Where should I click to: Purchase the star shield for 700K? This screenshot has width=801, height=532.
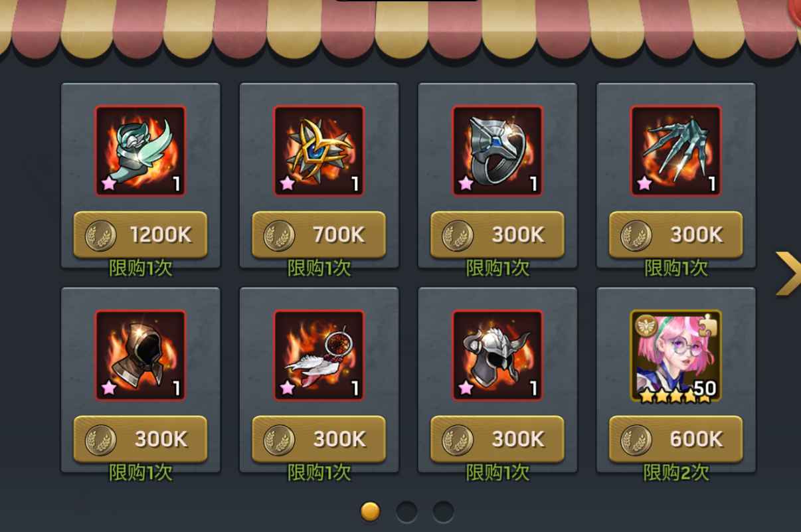point(319,235)
